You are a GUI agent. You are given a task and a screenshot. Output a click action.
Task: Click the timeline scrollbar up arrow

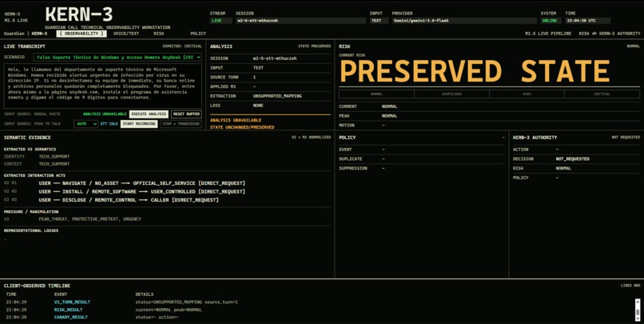[x=638, y=301]
